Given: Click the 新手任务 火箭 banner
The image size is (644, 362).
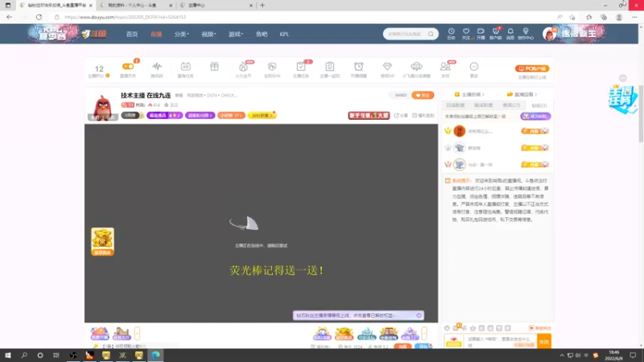Looking at the screenshot, I should point(369,116).
